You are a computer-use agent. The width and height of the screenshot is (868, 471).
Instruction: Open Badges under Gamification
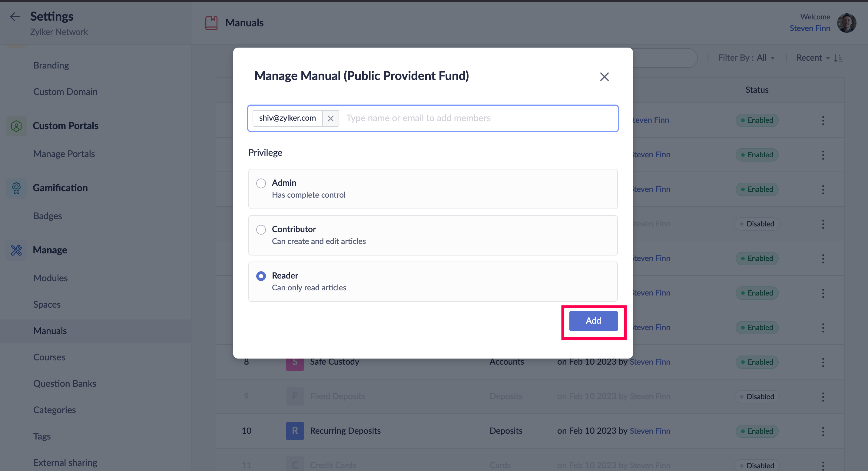pos(48,216)
